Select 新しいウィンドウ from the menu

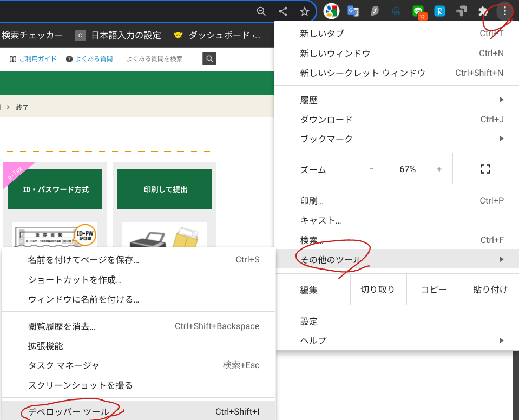pos(397,53)
